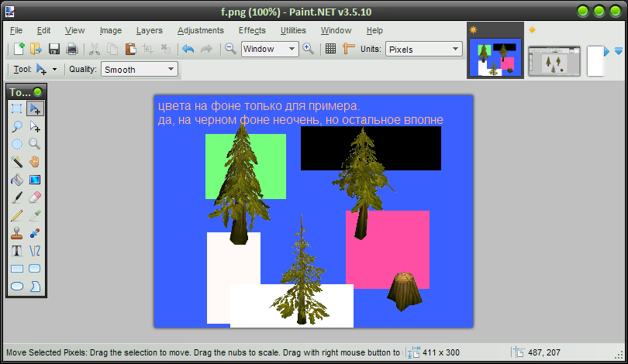628x364 pixels.
Task: Click the '487, 207' cursor position
Action: (544, 352)
